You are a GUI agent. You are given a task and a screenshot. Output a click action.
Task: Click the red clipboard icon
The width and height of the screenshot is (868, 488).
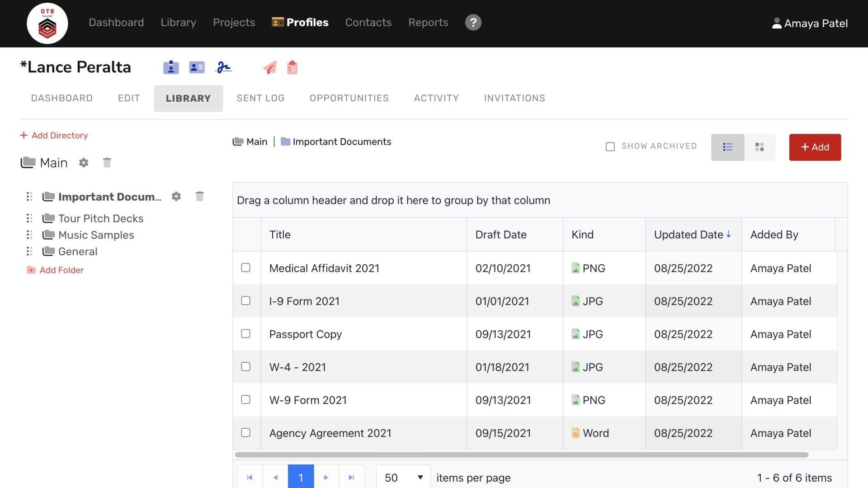(292, 67)
